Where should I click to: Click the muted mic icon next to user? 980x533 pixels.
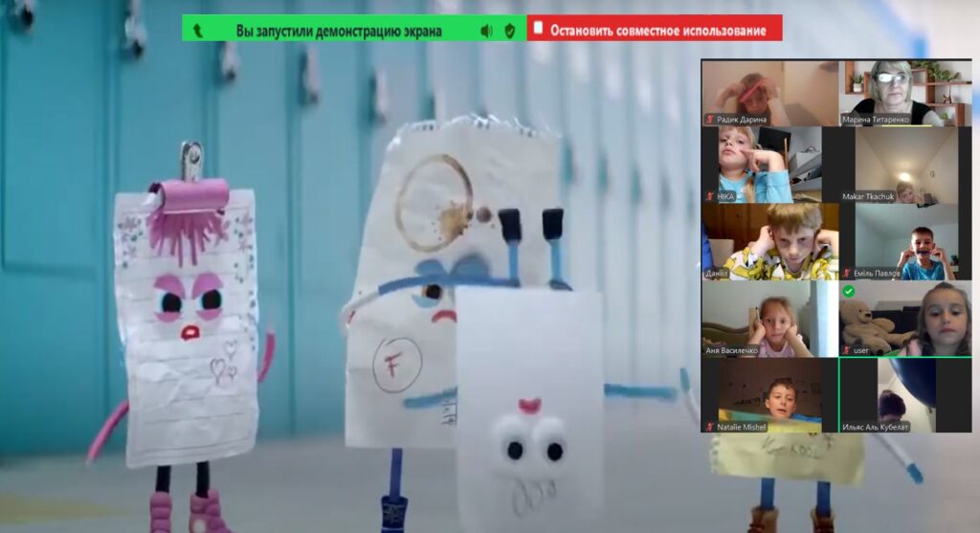coord(847,350)
